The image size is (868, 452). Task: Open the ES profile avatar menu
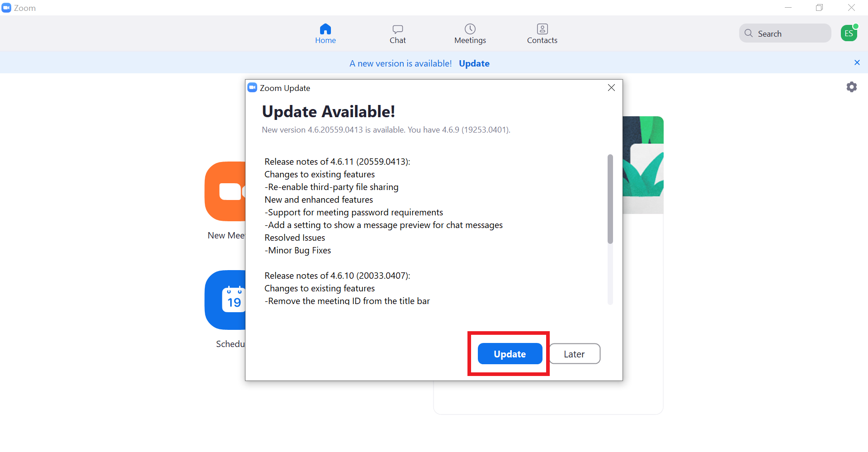click(x=849, y=33)
